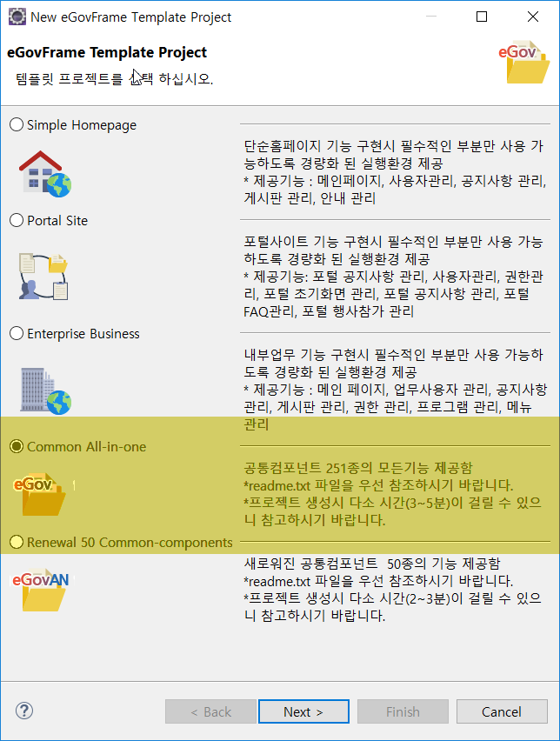Click the 'eGovFrame Template Project' heading
The height and width of the screenshot is (741, 560).
coord(107,52)
